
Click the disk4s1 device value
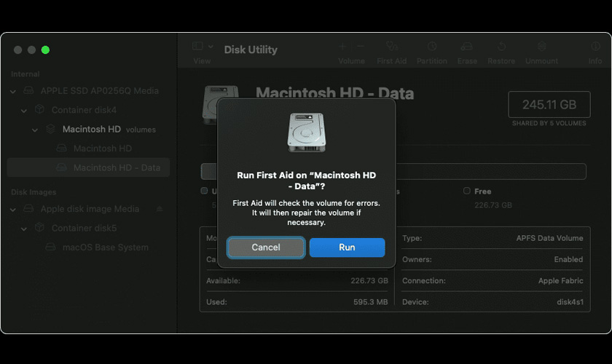click(570, 302)
